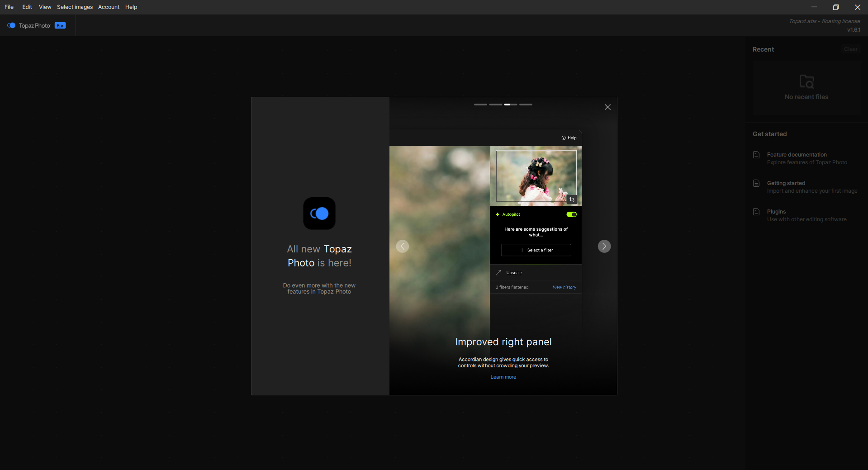Jump to the fourth slide indicator
Viewport: 868px width, 470px height.
[526, 104]
